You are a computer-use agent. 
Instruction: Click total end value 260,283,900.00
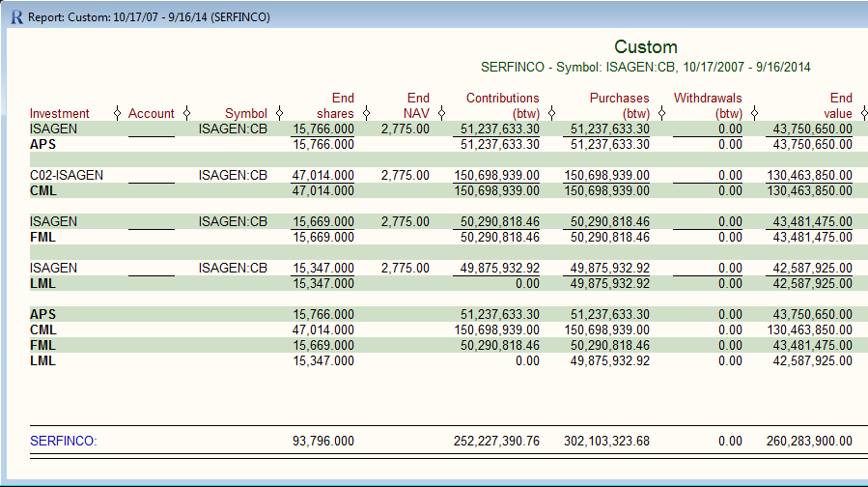tap(809, 441)
